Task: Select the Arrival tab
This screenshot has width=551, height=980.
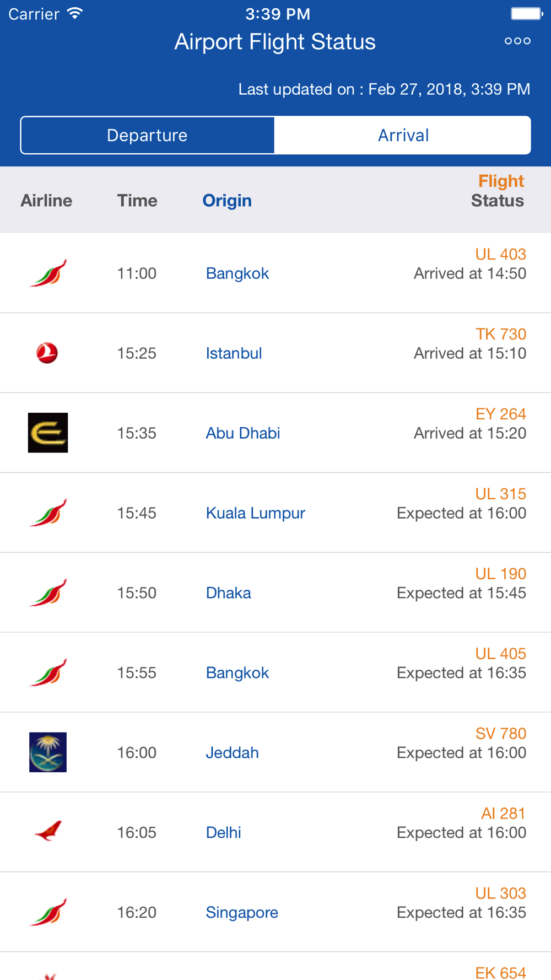Action: (x=403, y=135)
